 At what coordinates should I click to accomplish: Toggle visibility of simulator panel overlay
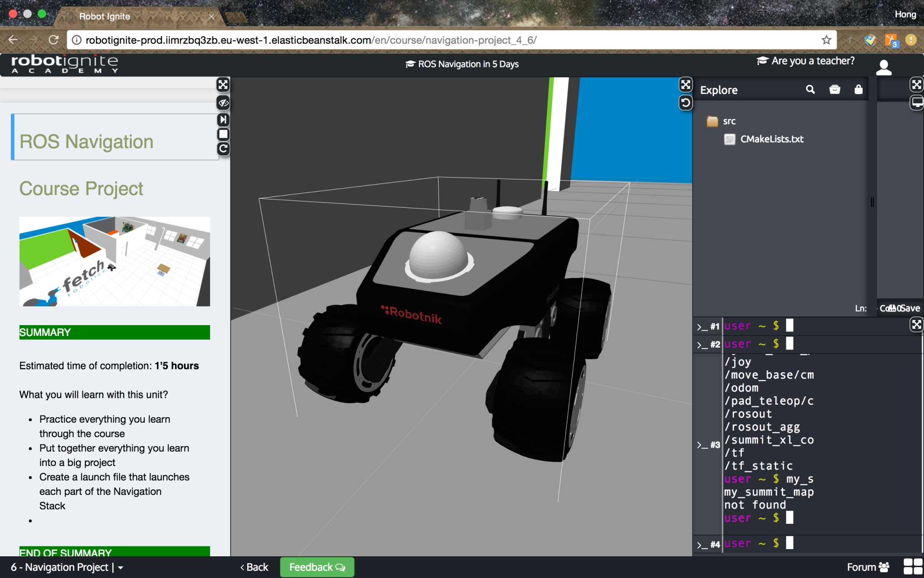tap(223, 103)
